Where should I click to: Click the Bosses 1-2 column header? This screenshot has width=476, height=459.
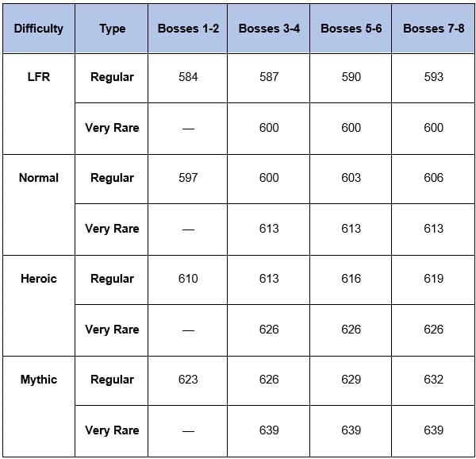tap(188, 29)
